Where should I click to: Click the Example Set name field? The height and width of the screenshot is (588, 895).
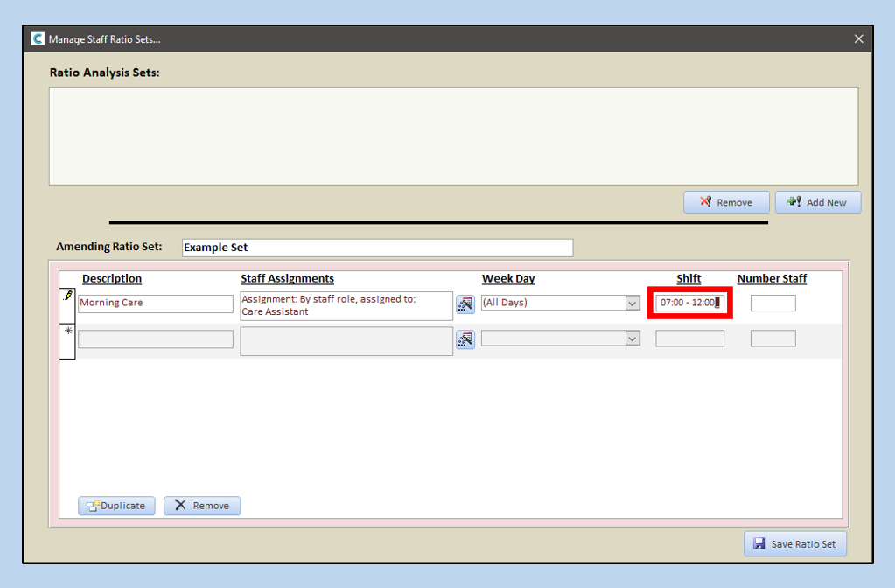[x=377, y=248]
